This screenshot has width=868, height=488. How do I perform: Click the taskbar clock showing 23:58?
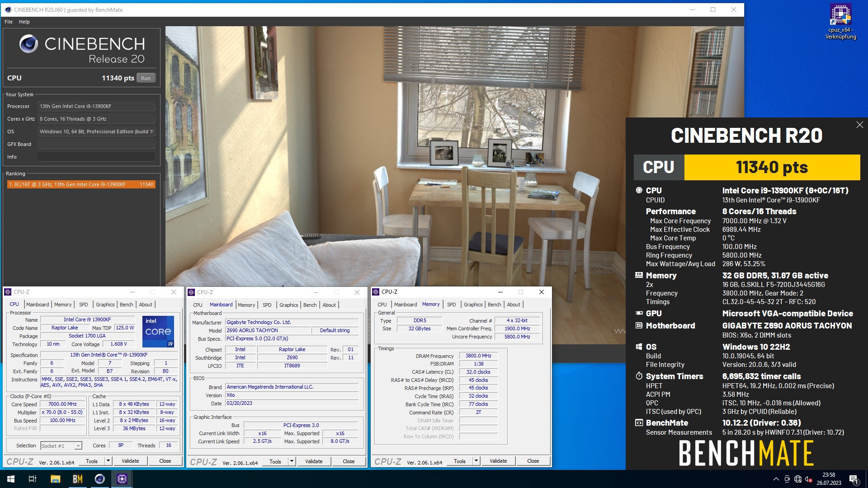pyautogui.click(x=829, y=479)
